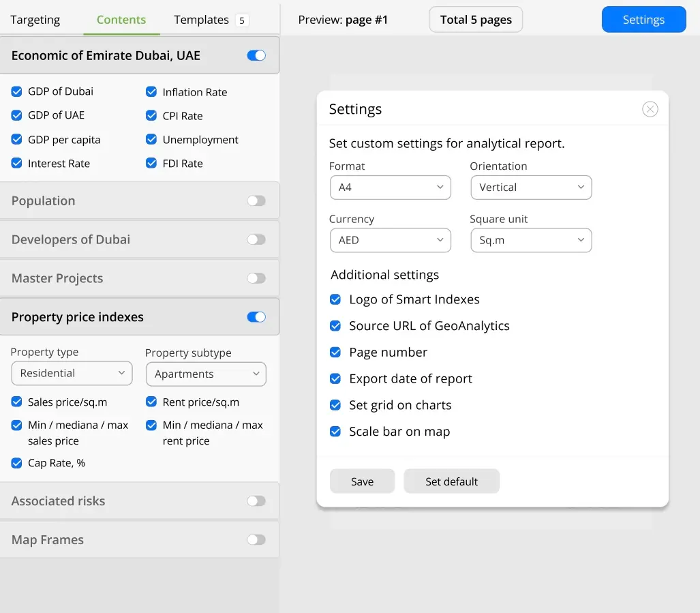Viewport: 700px width, 613px height.
Task: Uncheck Source URL of GeoAnalytics
Action: (x=335, y=326)
